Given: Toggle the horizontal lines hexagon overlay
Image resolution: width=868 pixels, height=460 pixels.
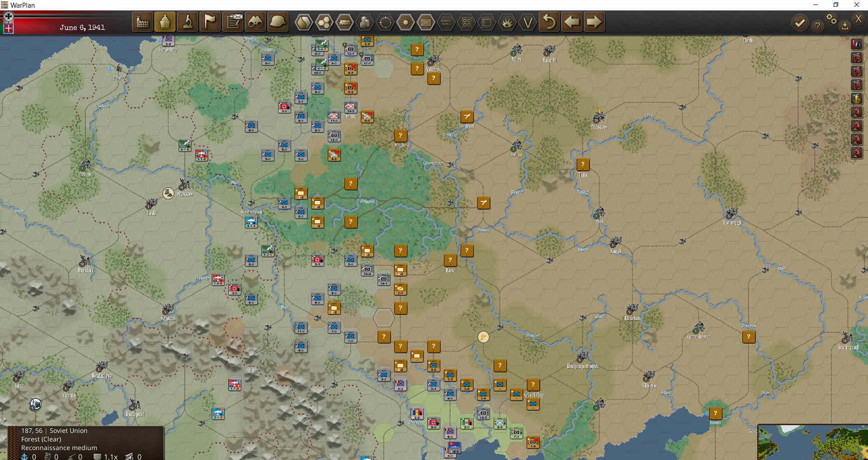Looking at the screenshot, I should click(x=446, y=22).
